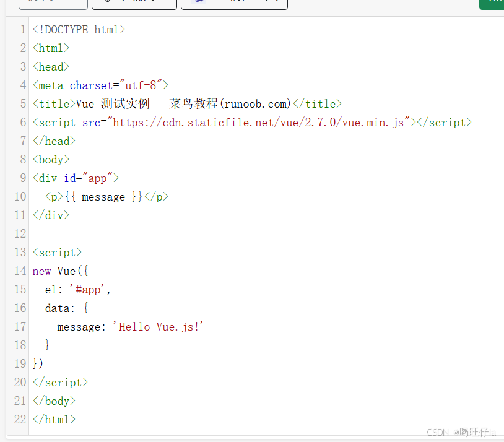Click the staticfile.net vue.min.js URL
The image size is (504, 442).
point(258,123)
